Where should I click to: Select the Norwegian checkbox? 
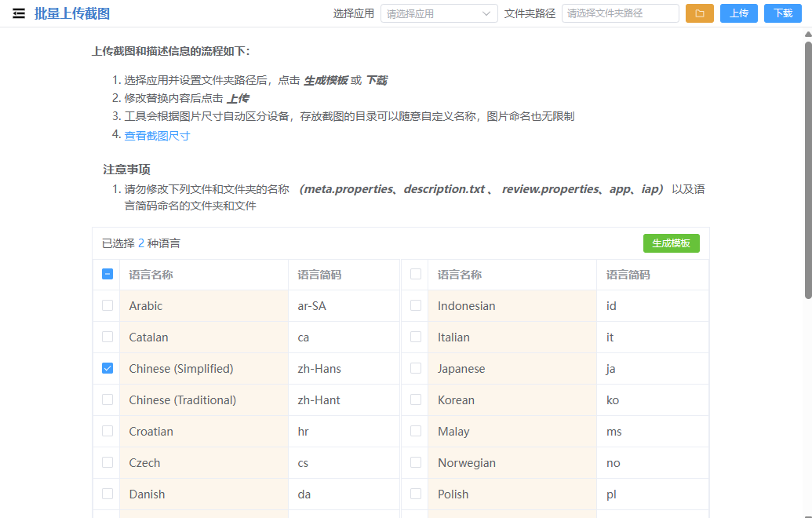tap(415, 462)
